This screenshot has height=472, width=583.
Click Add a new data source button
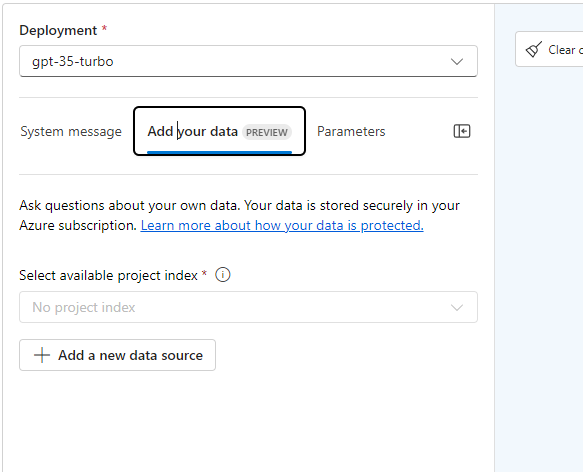tap(117, 355)
